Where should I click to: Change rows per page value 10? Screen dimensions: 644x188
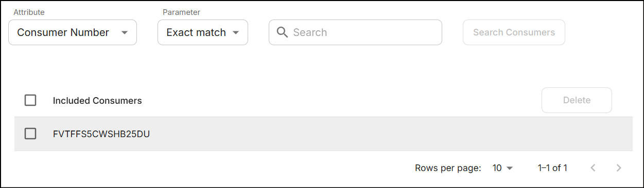[x=503, y=168]
